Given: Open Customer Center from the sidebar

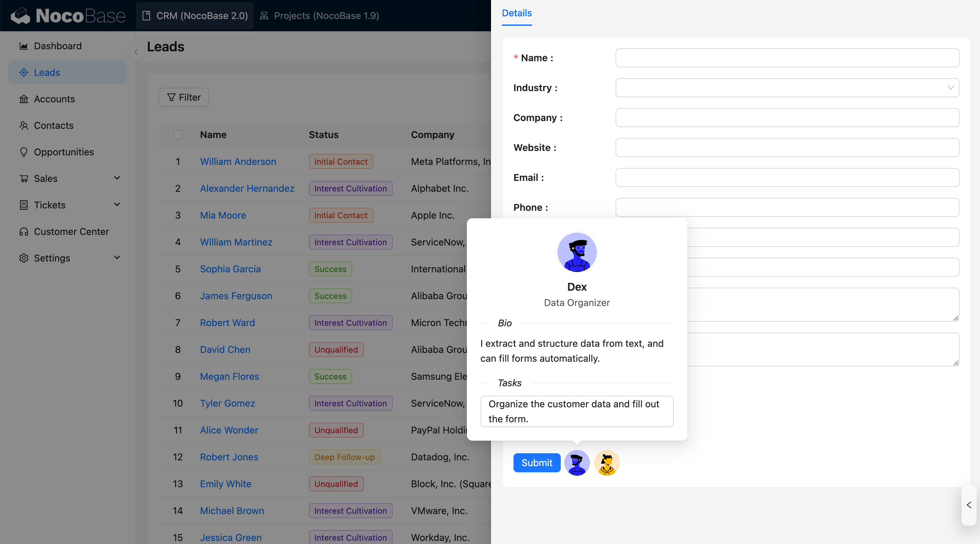Looking at the screenshot, I should pos(71,232).
